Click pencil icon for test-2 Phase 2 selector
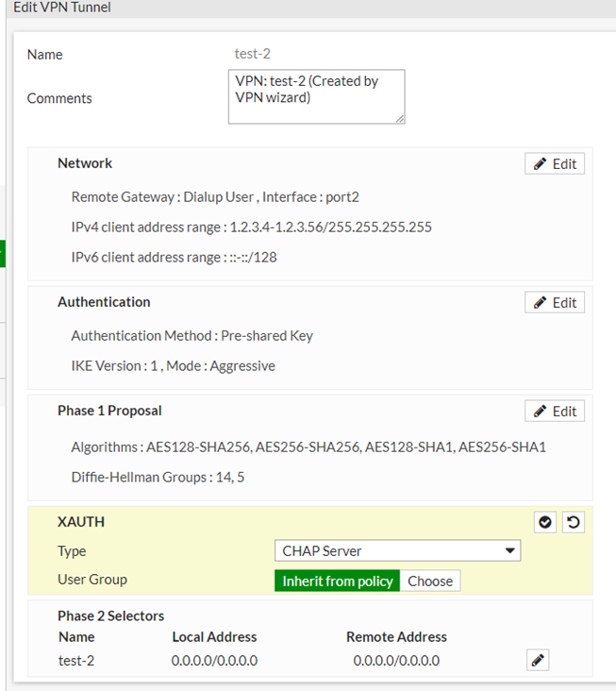This screenshot has width=616, height=691. coord(538,661)
